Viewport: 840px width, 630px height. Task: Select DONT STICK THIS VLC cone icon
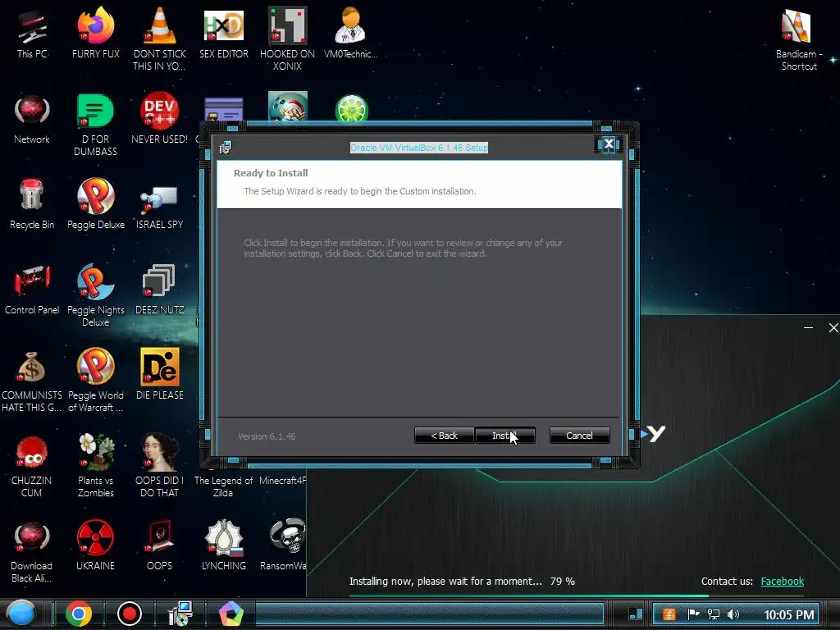(160, 39)
